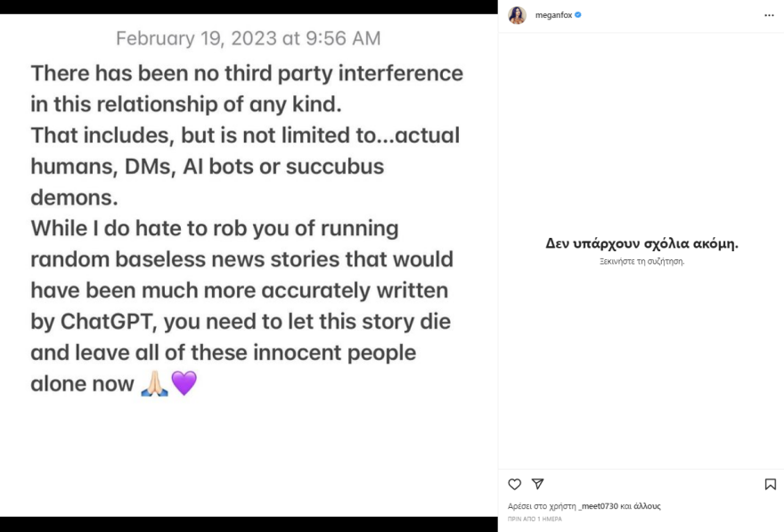View other likers via "άλλους" link
Screen dimensions: 784x532
[x=647, y=506]
